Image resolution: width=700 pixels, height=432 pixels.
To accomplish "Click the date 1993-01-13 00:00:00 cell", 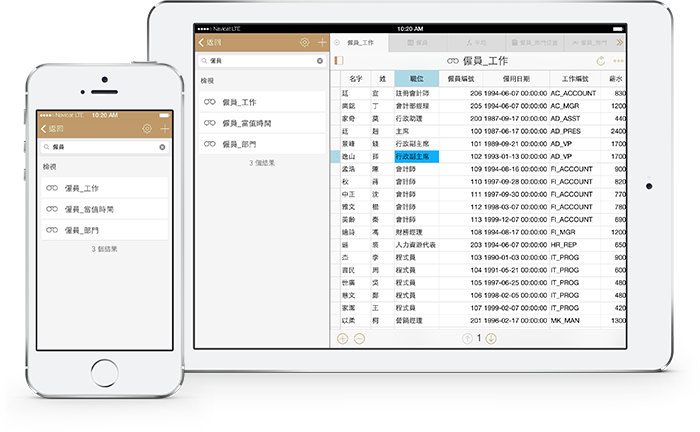I will pos(515,157).
